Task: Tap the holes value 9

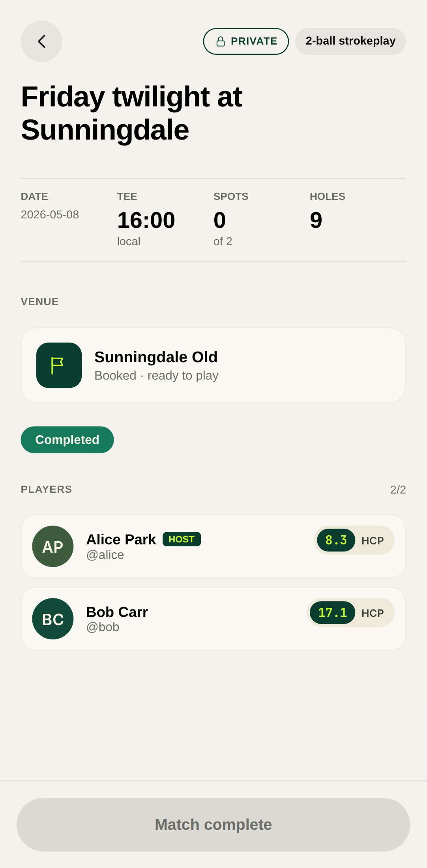Action: (x=316, y=220)
